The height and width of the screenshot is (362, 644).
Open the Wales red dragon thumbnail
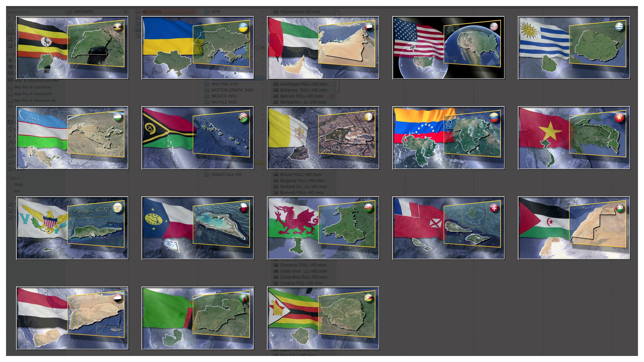(x=323, y=228)
